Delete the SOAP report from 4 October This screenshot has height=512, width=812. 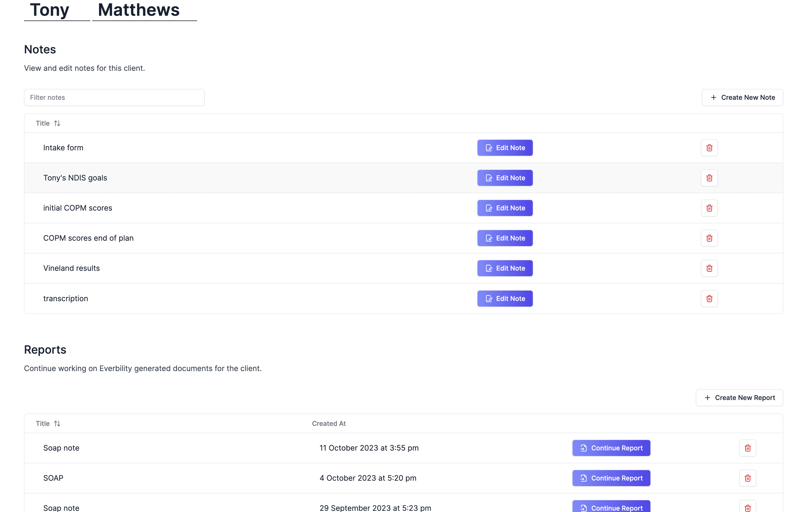747,478
